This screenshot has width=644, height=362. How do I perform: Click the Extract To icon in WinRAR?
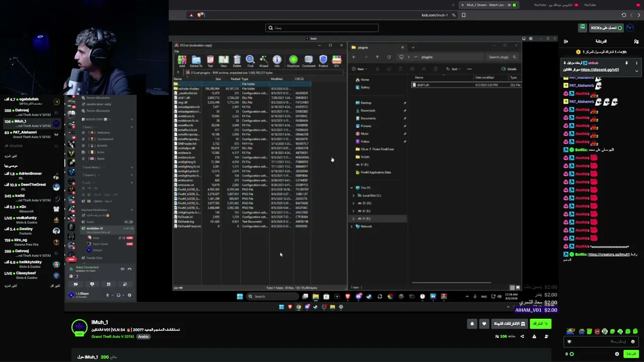pyautogui.click(x=196, y=61)
